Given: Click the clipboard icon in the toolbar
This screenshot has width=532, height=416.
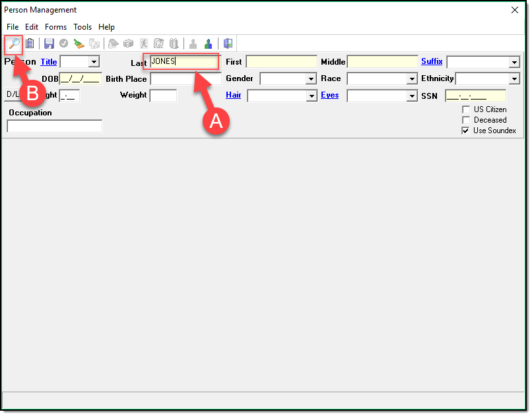Looking at the screenshot, I should (x=30, y=44).
